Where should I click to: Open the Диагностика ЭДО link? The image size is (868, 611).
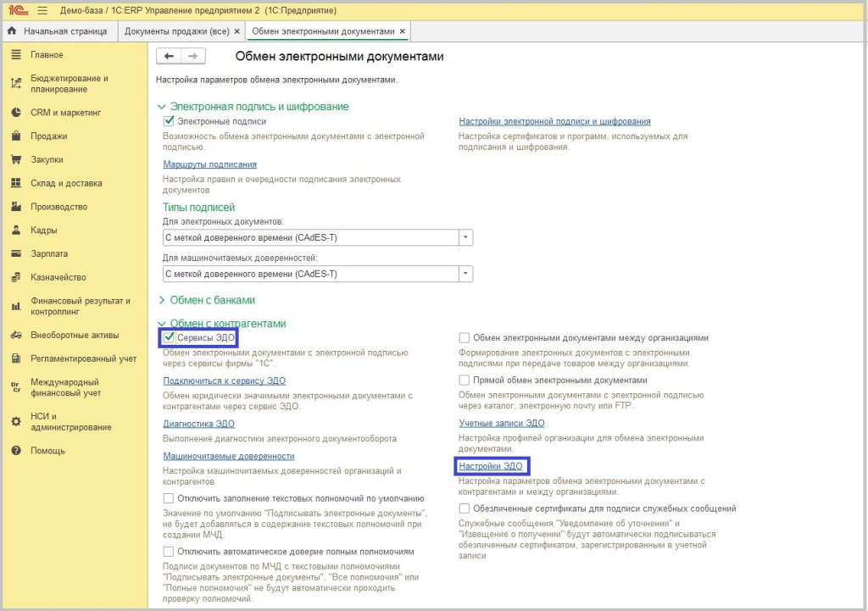click(x=198, y=424)
